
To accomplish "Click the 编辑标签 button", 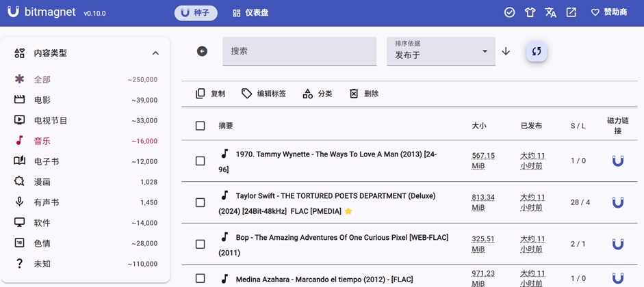I will point(264,94).
